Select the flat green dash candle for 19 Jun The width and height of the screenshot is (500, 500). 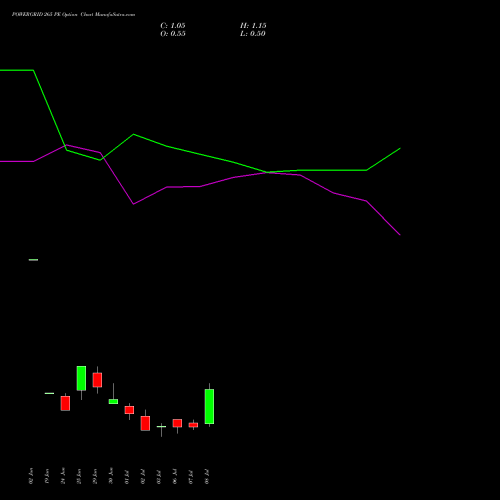point(49,393)
